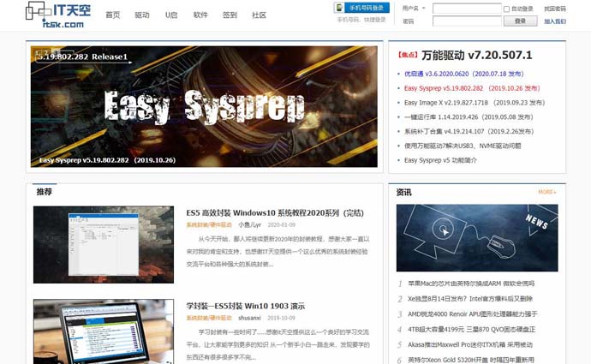
Task: Open the 系统补丁合集 v4.19.214.107 link
Action: click(x=469, y=132)
